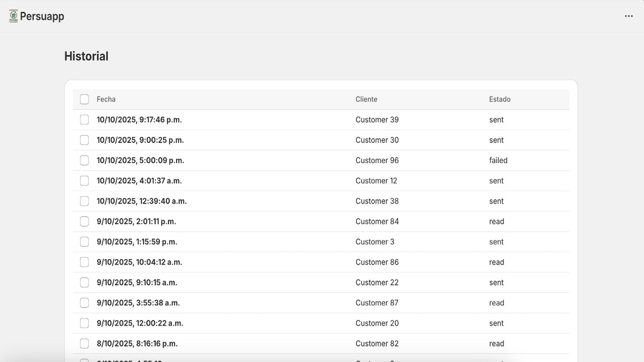This screenshot has height=362, width=644.
Task: Click the Fecha column header
Action: pyautogui.click(x=106, y=99)
